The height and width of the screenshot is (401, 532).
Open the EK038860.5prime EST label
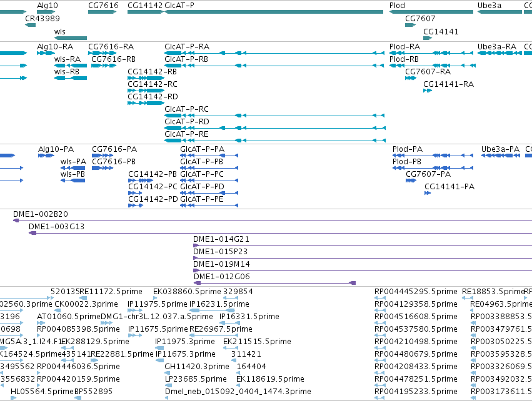(x=187, y=292)
